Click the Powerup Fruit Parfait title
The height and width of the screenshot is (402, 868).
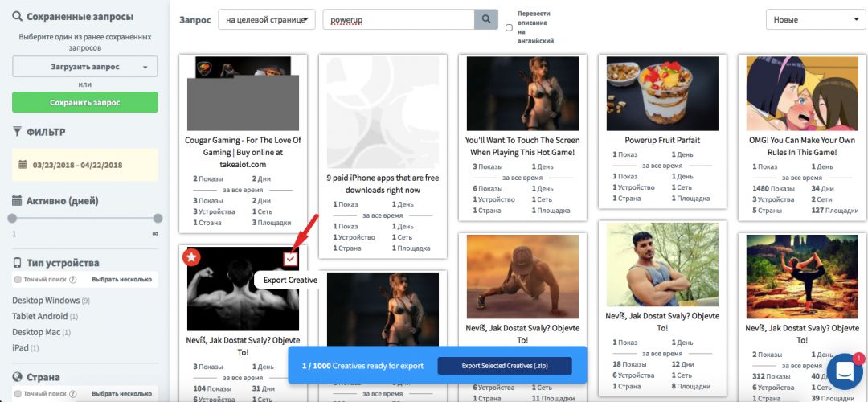[662, 140]
